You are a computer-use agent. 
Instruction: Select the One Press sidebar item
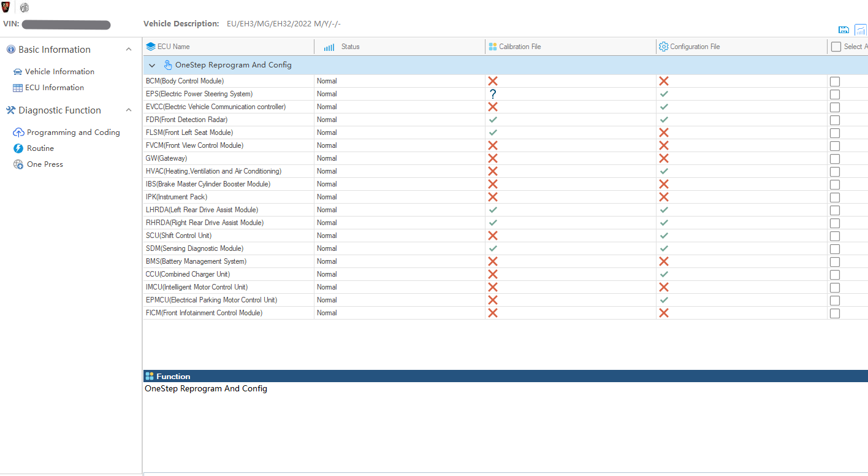click(x=45, y=164)
